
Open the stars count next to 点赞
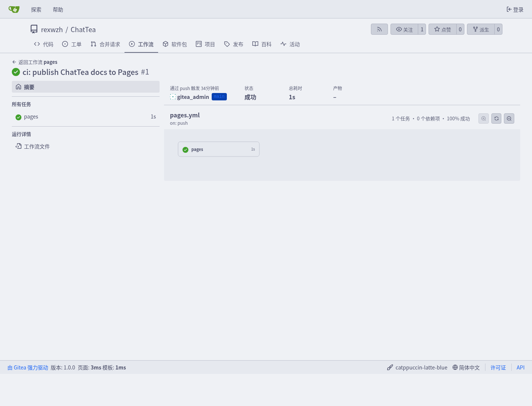pyautogui.click(x=460, y=29)
